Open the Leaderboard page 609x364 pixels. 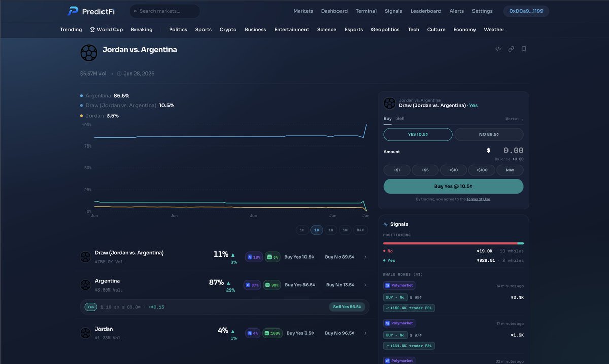click(x=426, y=11)
